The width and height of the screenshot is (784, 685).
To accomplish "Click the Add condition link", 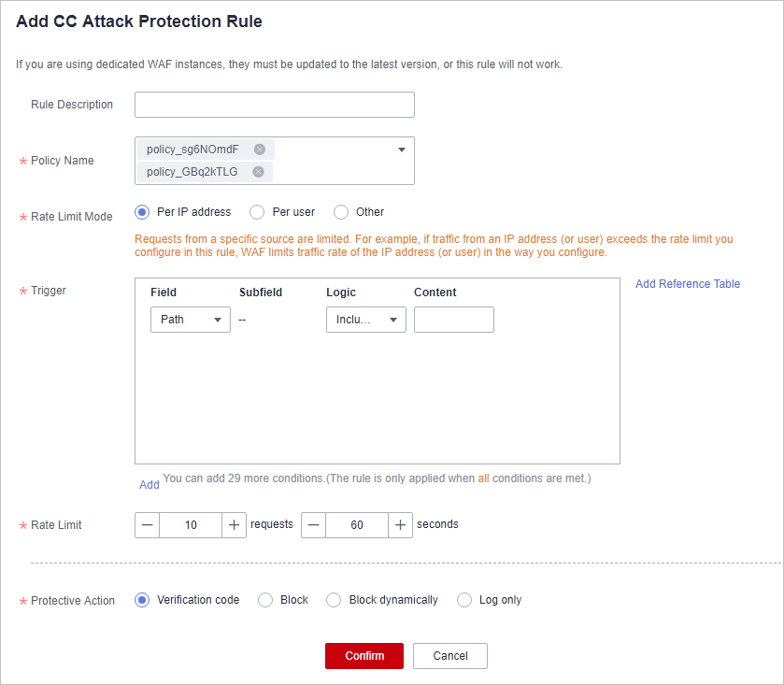I will coord(149,484).
